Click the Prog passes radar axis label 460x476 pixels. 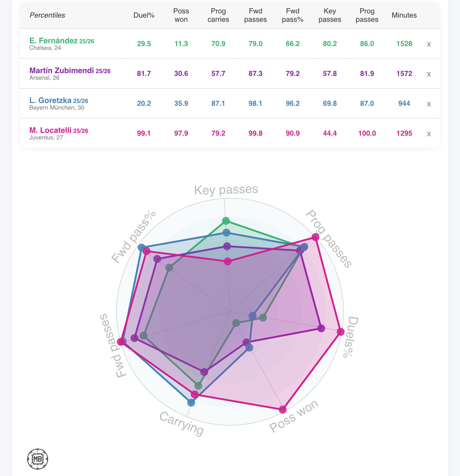[x=329, y=238]
